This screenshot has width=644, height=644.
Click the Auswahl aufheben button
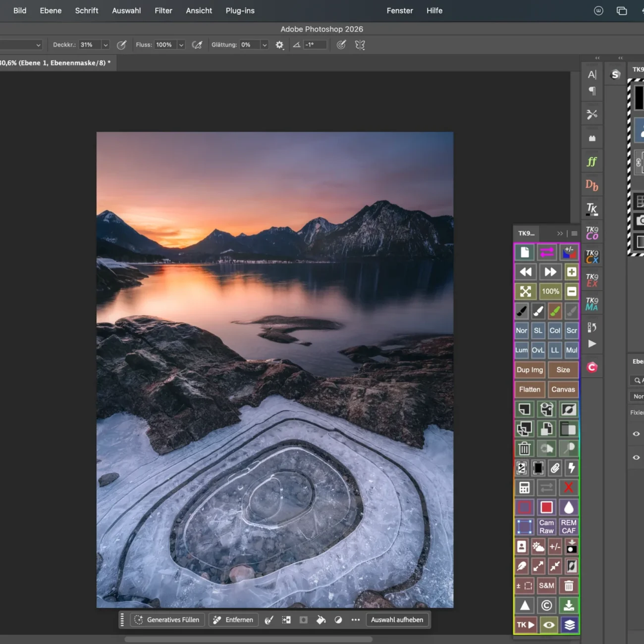[397, 620]
